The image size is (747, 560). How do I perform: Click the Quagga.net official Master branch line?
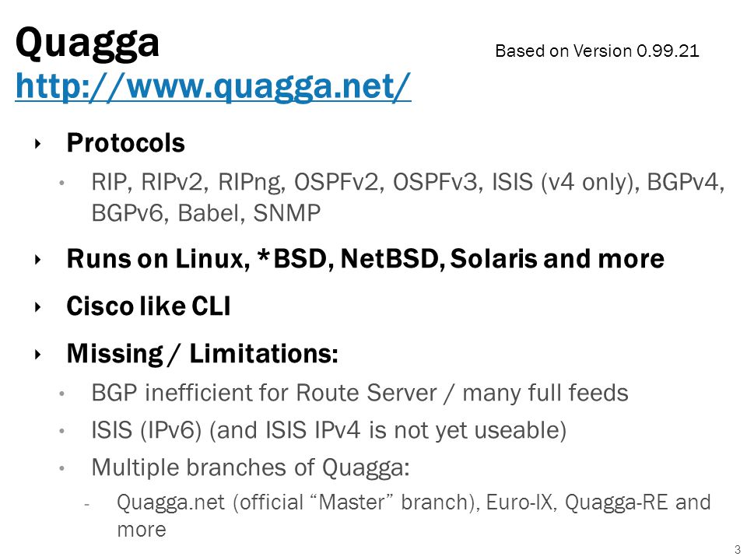[x=413, y=503]
